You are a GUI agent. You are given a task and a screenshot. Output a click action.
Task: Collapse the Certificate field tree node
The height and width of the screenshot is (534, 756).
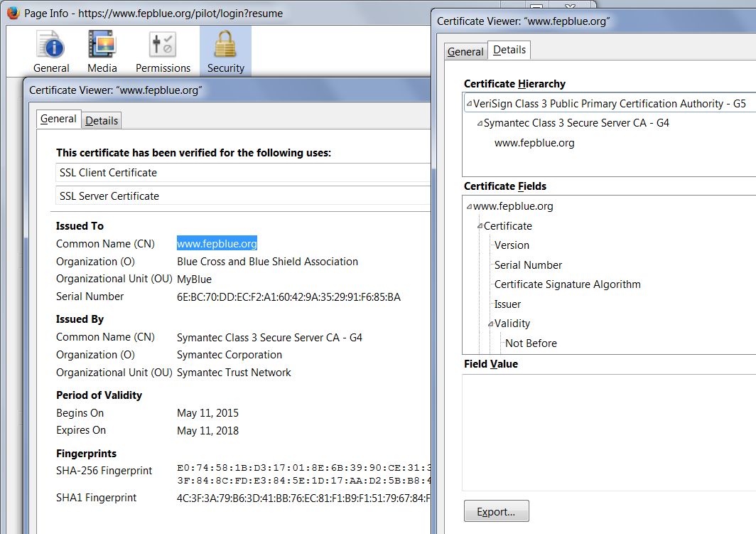[480, 226]
